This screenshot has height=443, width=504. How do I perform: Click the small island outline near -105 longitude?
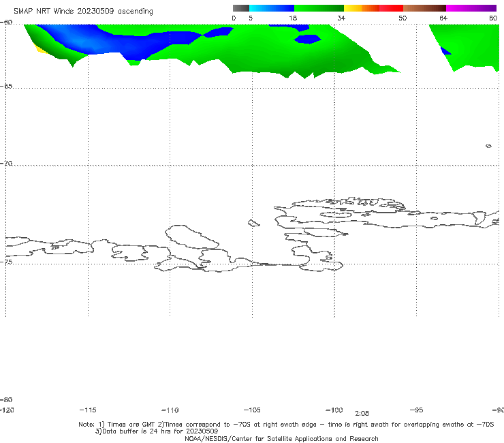click(253, 223)
